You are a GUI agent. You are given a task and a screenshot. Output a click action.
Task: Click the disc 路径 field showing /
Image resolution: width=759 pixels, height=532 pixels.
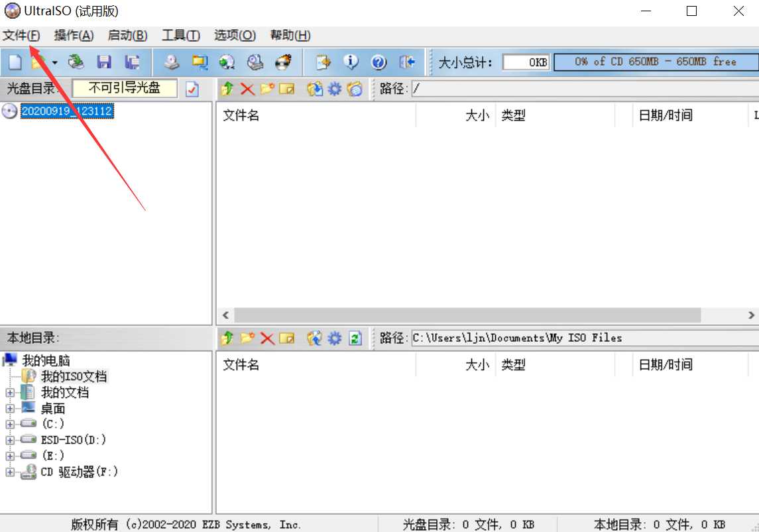click(585, 89)
